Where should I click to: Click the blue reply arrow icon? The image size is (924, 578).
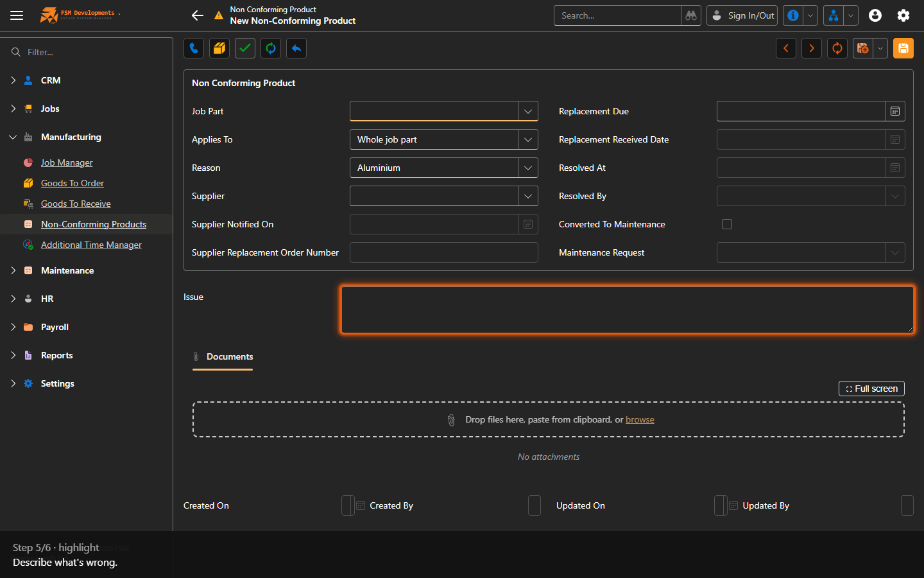(x=296, y=48)
